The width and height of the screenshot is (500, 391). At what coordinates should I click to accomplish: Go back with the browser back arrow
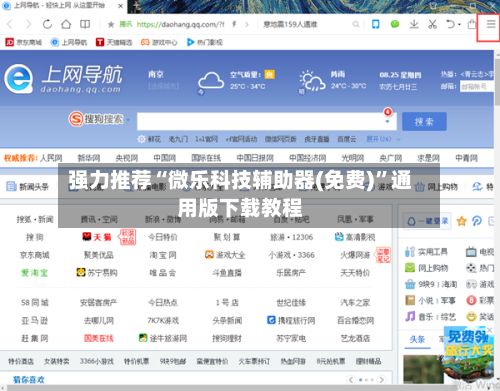(10, 24)
